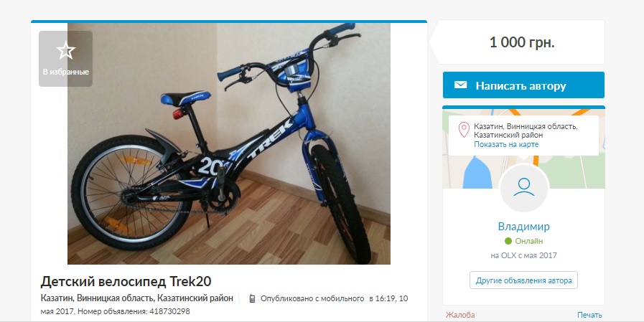Open seller profile "Владимир"
This screenshot has height=322, width=644.
click(523, 227)
